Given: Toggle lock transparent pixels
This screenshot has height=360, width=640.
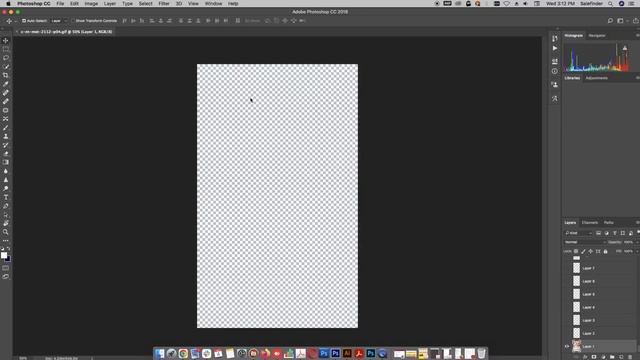Looking at the screenshot, I should [576, 251].
